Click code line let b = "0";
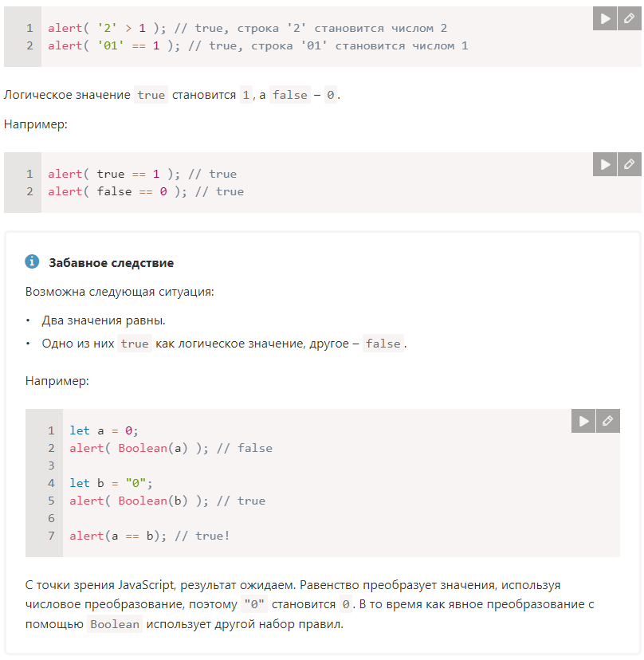 (x=110, y=483)
